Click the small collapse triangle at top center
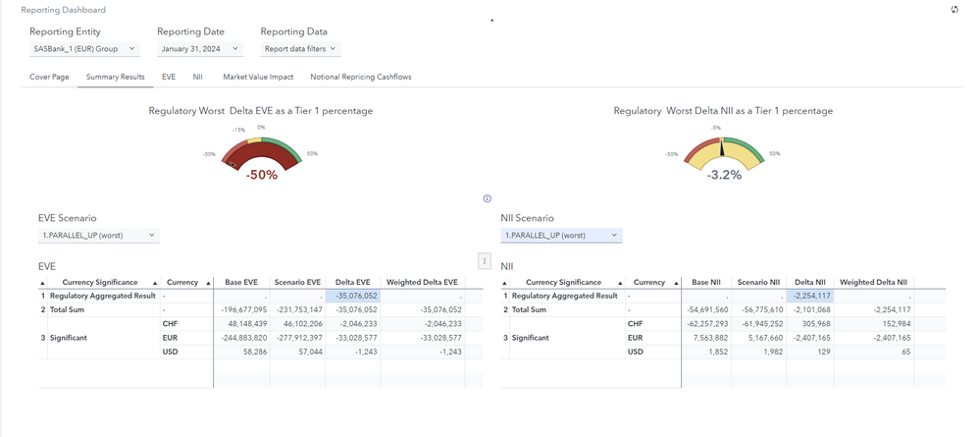This screenshot has width=980, height=437. (491, 21)
